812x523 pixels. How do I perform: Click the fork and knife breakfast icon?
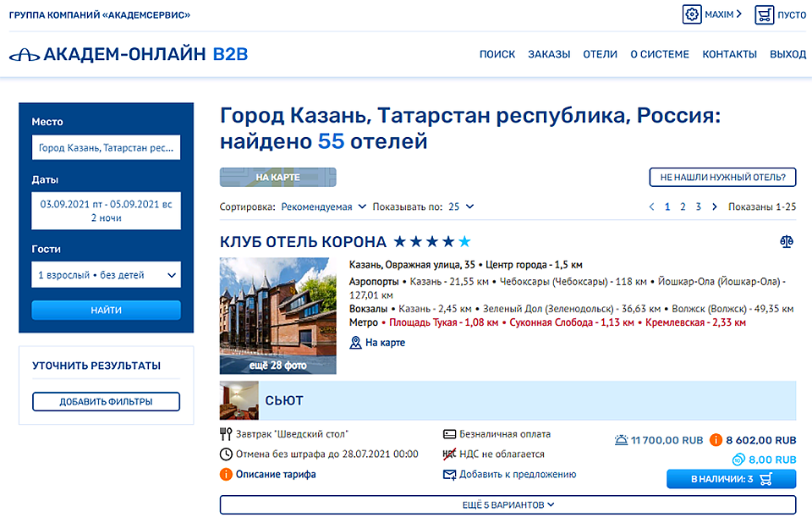coord(226,434)
